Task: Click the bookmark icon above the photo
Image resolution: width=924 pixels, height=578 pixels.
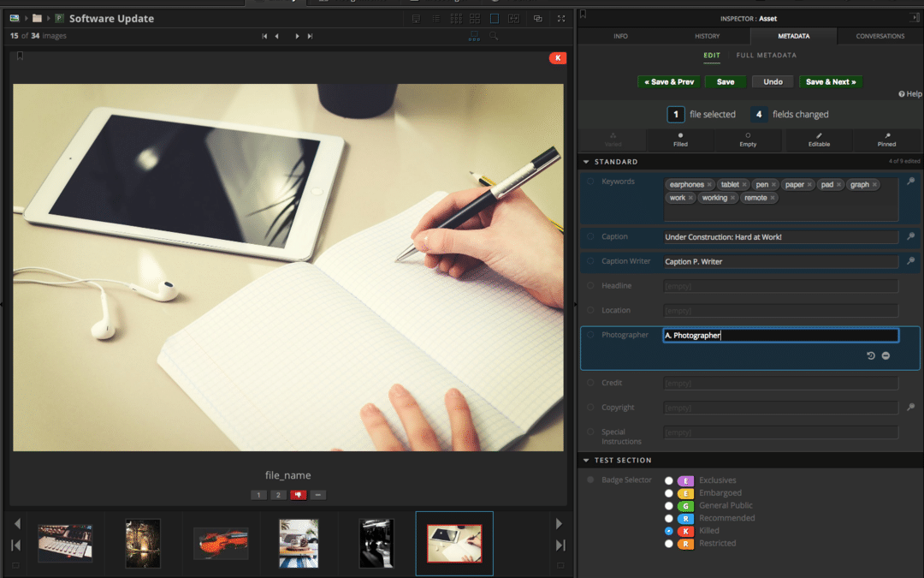Action: (20, 57)
